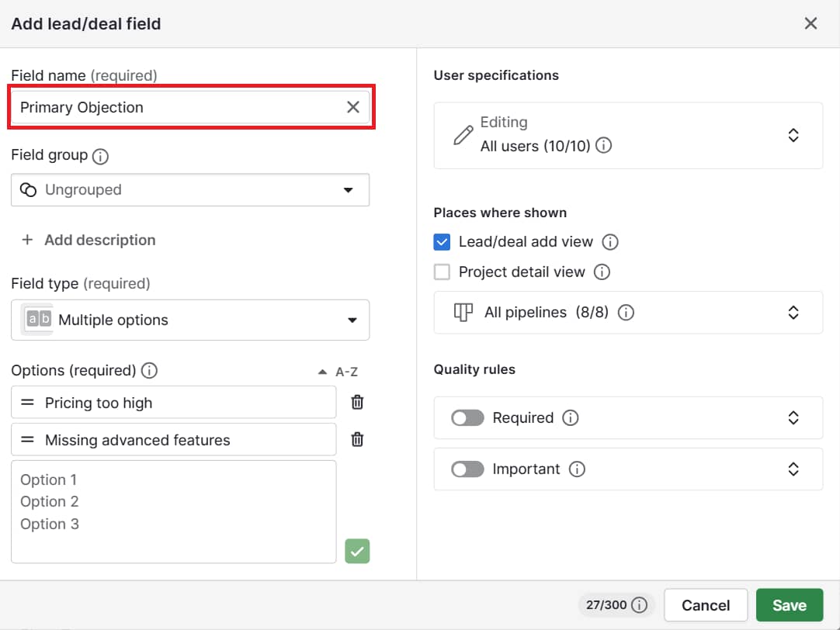Viewport: 840px width, 630px height.
Task: Click the drag handle beside 'Pricing too high'
Action: pyautogui.click(x=29, y=402)
